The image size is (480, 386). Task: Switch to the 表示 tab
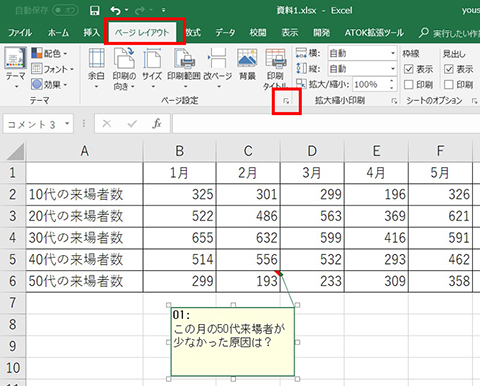point(290,32)
